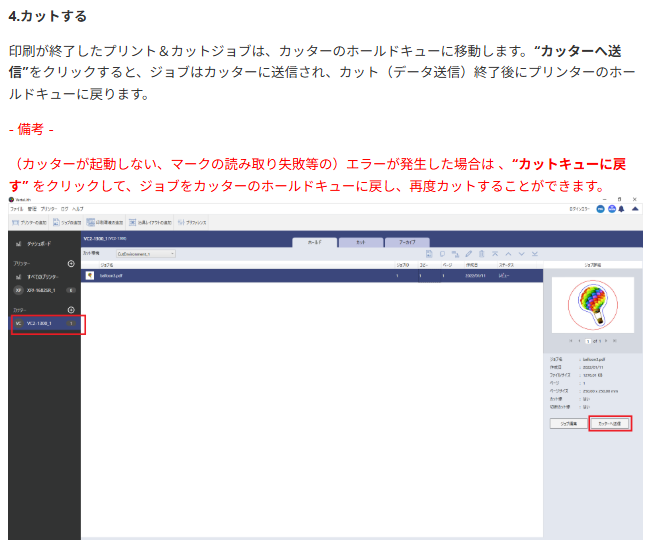Switch to the アーカイブ tab

(x=407, y=242)
